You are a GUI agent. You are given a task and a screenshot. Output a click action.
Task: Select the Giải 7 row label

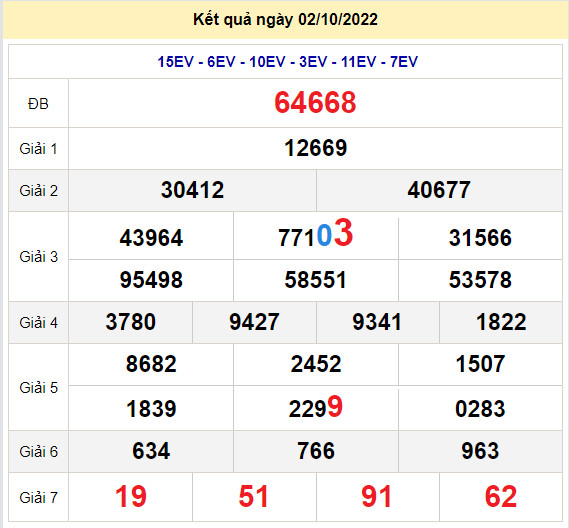(38, 498)
